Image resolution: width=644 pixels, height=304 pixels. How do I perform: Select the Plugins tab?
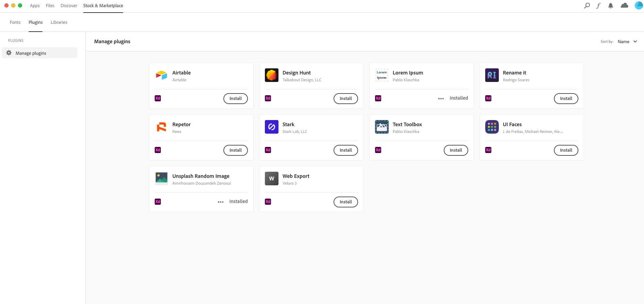35,22
